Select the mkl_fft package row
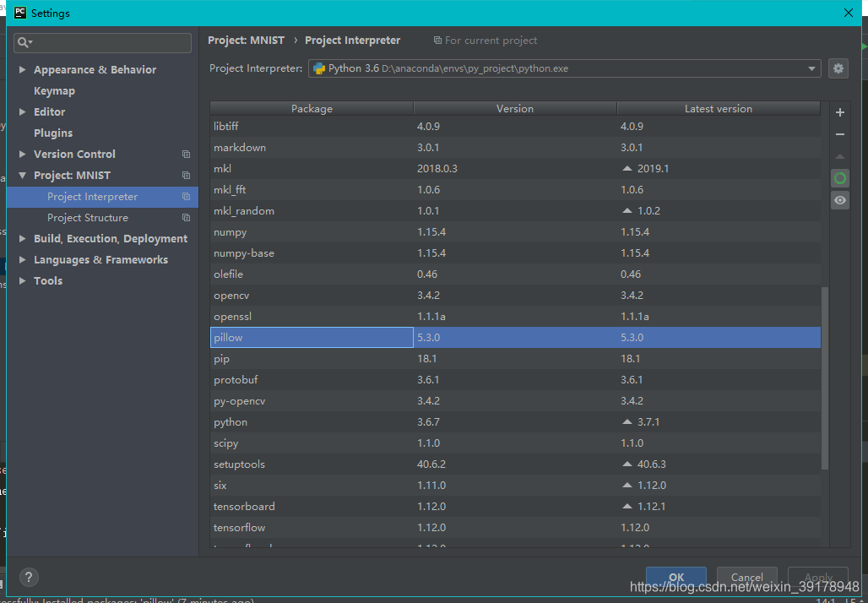Screen dimensions: 868x603 point(515,189)
